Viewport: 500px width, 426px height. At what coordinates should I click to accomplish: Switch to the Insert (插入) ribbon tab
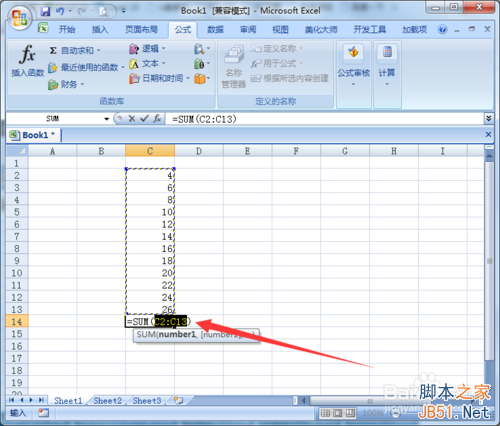pos(100,29)
